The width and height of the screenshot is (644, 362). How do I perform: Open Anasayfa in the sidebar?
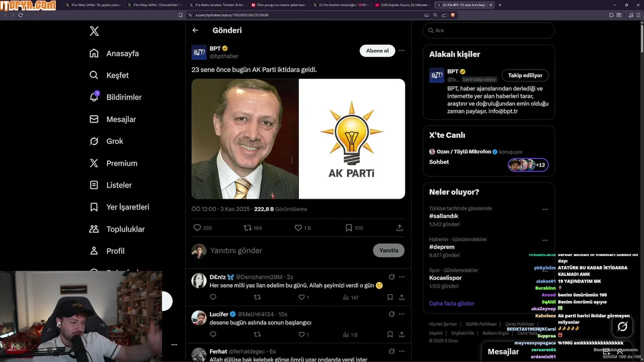114,53
